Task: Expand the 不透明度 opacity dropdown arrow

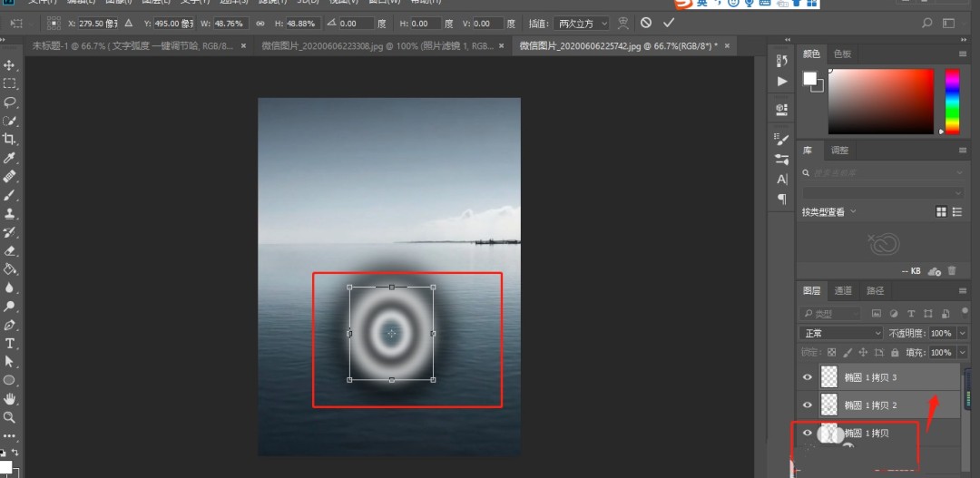Action: [961, 333]
